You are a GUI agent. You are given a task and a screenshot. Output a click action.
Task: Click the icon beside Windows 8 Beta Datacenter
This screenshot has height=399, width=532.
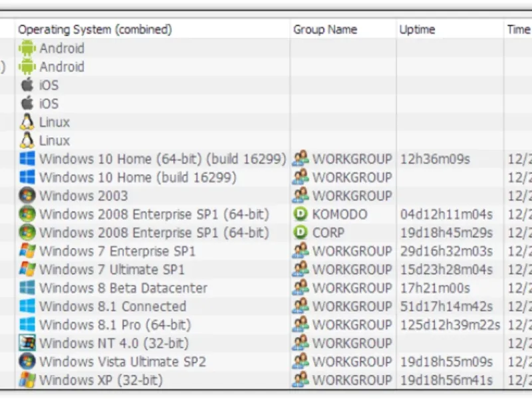point(27,288)
